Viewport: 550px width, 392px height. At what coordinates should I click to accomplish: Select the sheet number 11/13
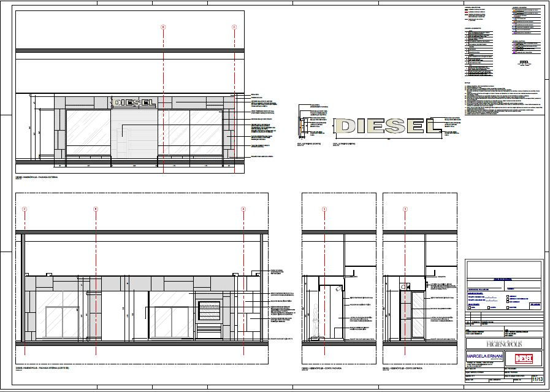537,379
